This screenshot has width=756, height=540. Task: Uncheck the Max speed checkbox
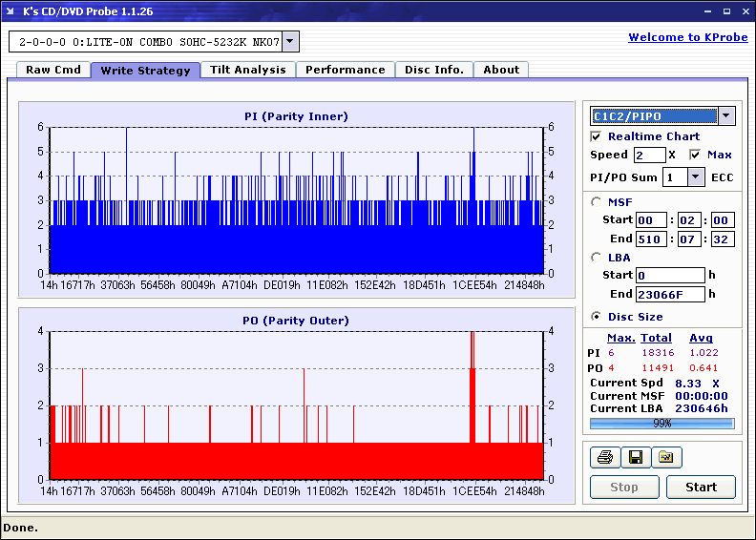pos(695,155)
